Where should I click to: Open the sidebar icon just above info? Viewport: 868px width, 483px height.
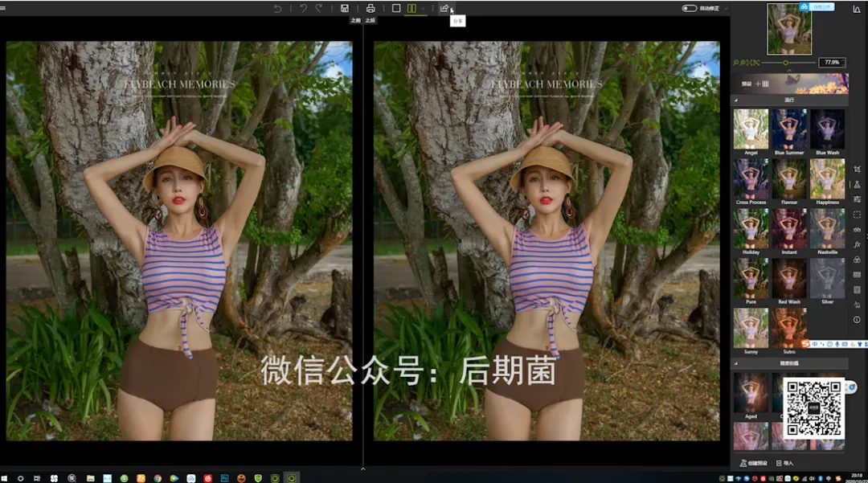[857, 305]
